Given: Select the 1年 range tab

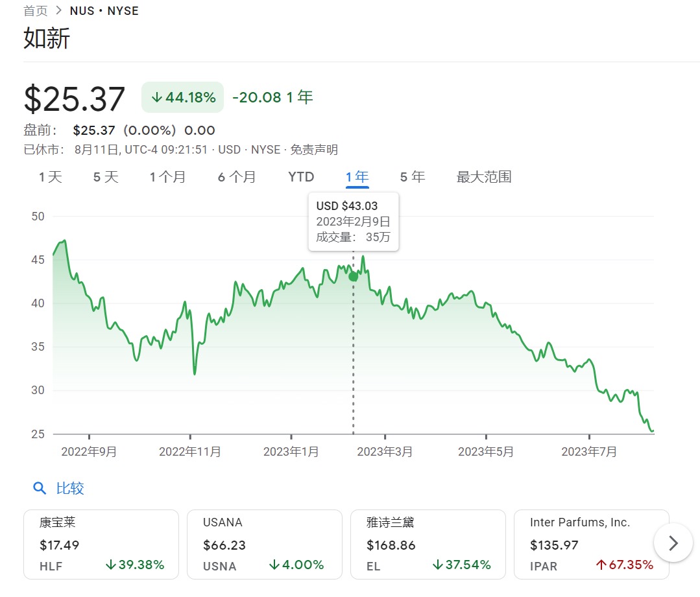Looking at the screenshot, I should 357,177.
